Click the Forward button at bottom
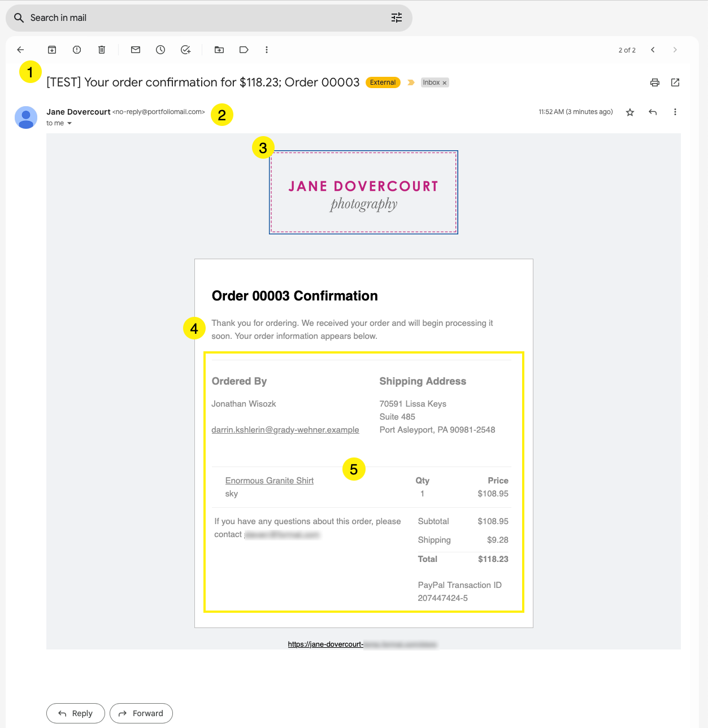 (x=141, y=713)
